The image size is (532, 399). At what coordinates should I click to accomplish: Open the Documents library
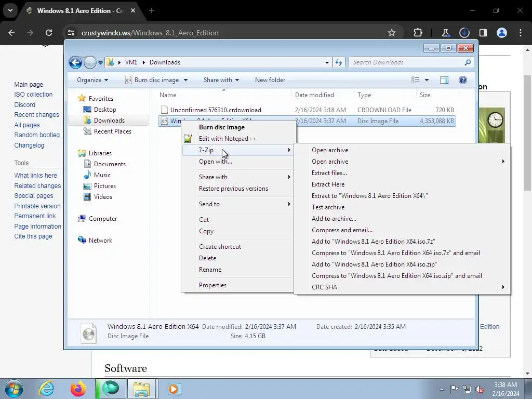110,164
